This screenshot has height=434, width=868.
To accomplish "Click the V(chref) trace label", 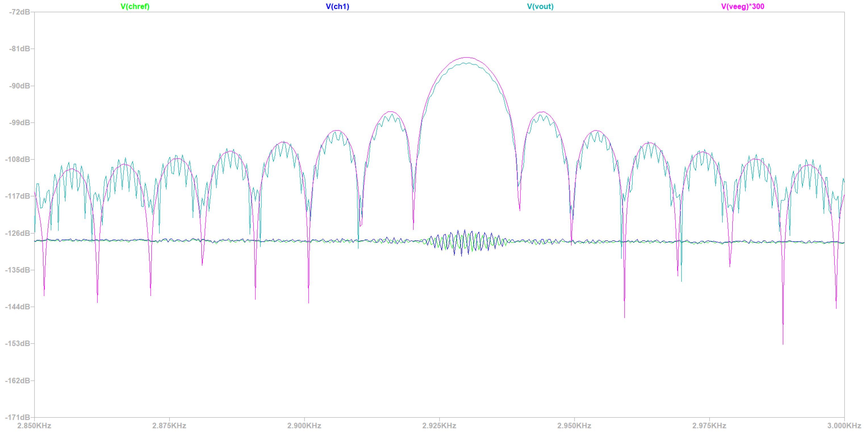I will pos(135,7).
